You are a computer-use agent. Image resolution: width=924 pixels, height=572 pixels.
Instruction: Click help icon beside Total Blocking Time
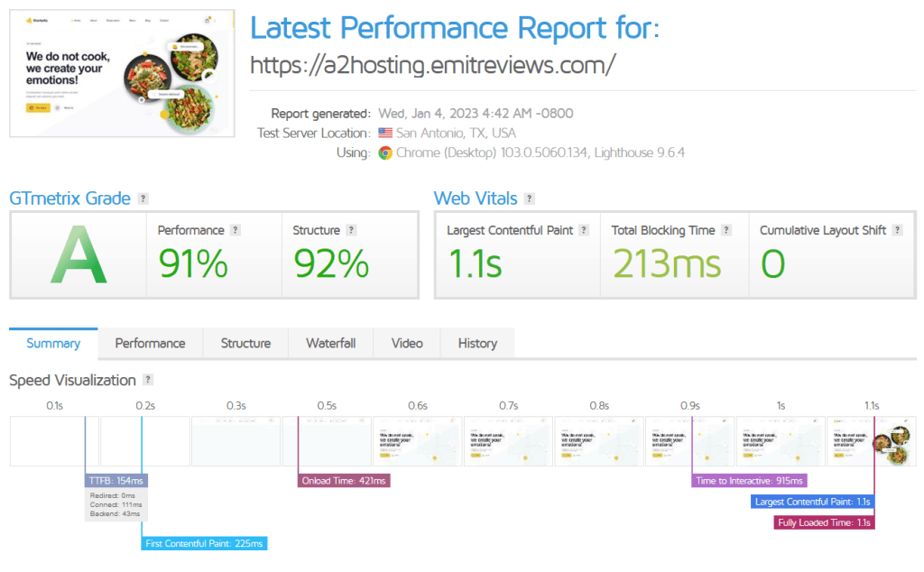(726, 230)
